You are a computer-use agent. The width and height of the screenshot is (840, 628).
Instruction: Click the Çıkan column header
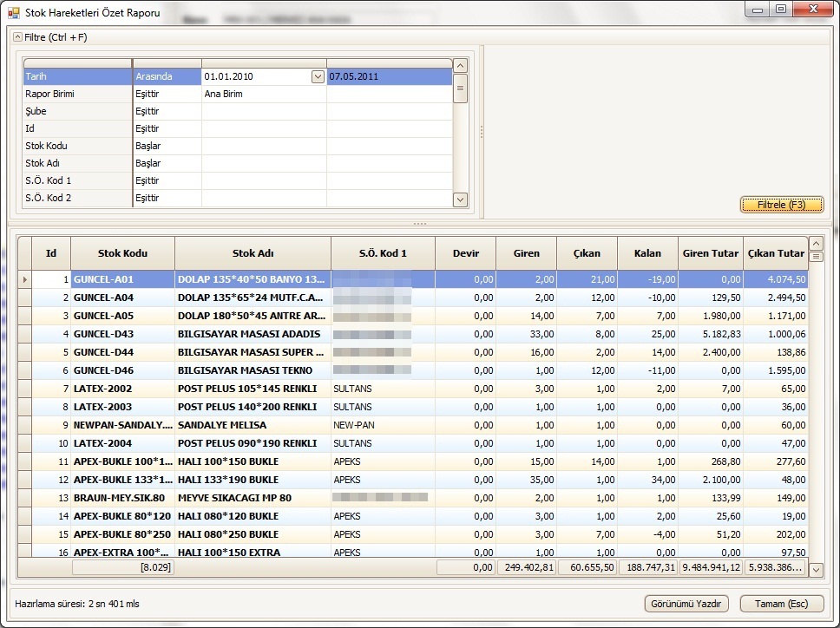click(x=587, y=253)
